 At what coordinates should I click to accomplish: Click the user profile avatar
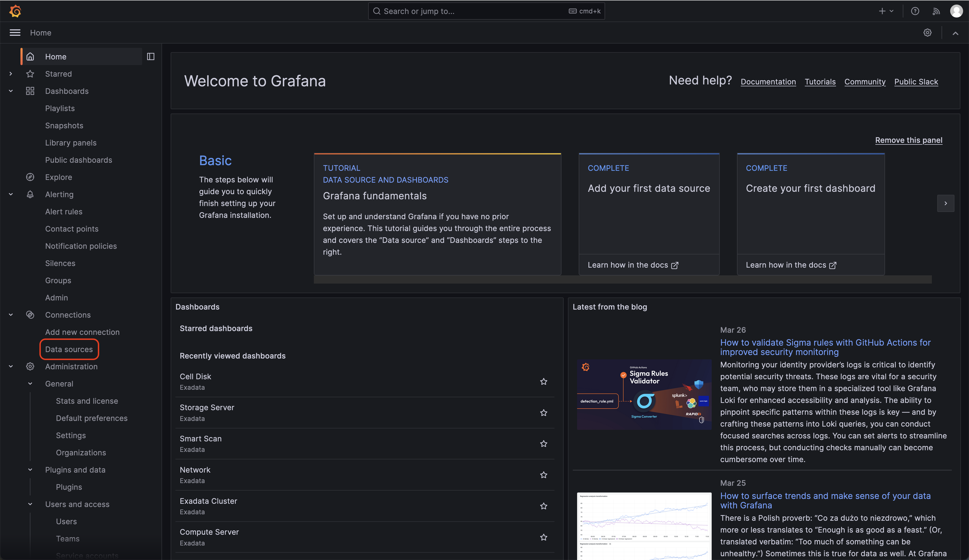[x=956, y=11]
